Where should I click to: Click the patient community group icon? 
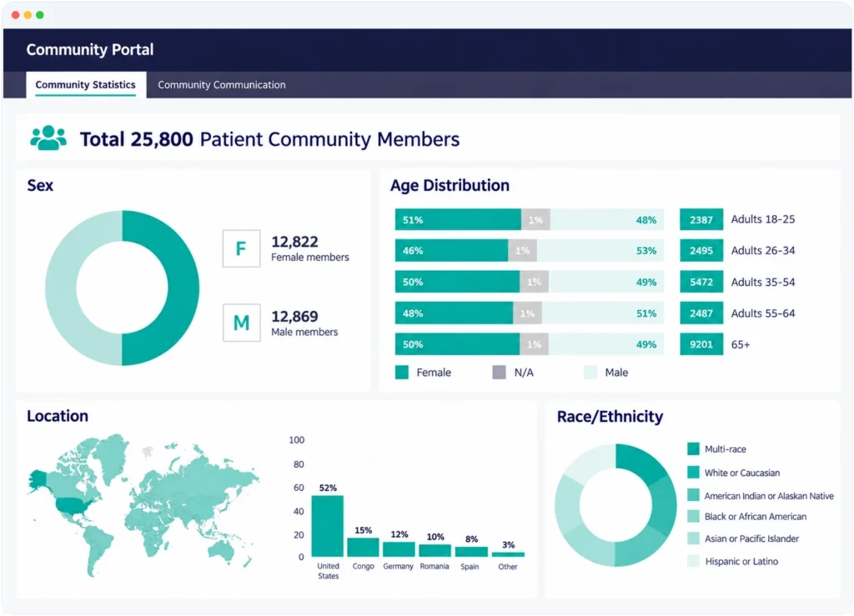pyautogui.click(x=48, y=138)
